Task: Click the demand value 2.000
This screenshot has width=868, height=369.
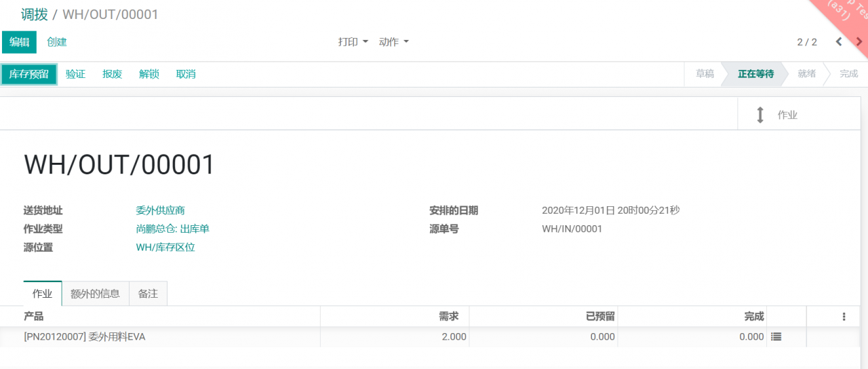Action: (x=453, y=337)
